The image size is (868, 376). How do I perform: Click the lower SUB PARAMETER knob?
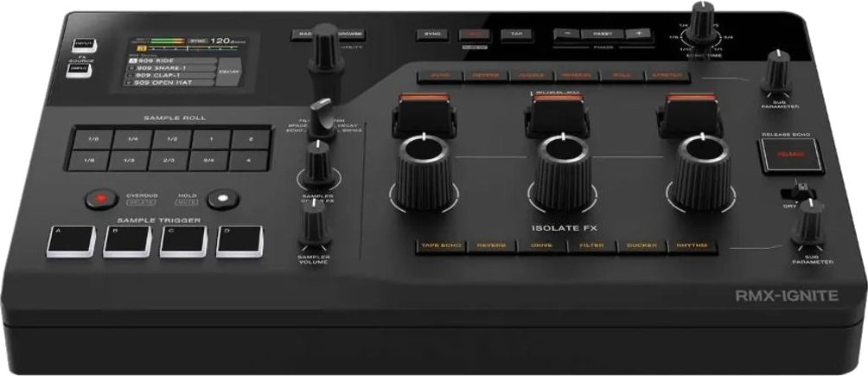[808, 224]
